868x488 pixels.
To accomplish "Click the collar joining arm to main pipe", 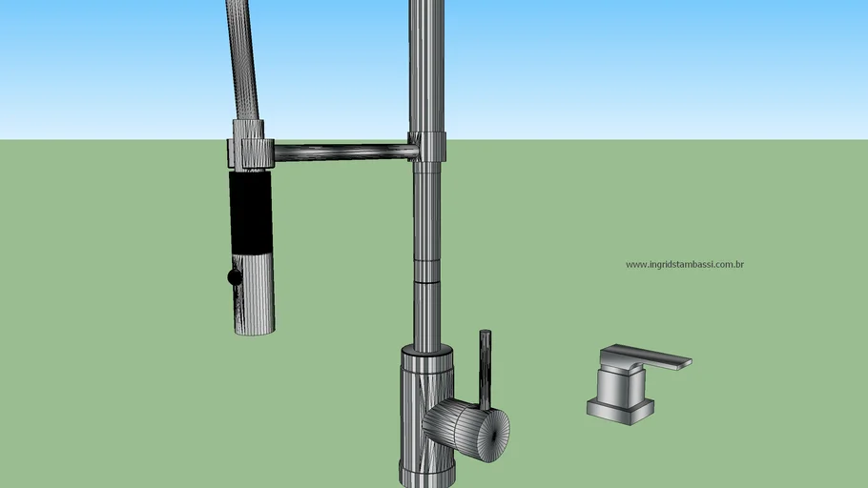I will click(427, 146).
